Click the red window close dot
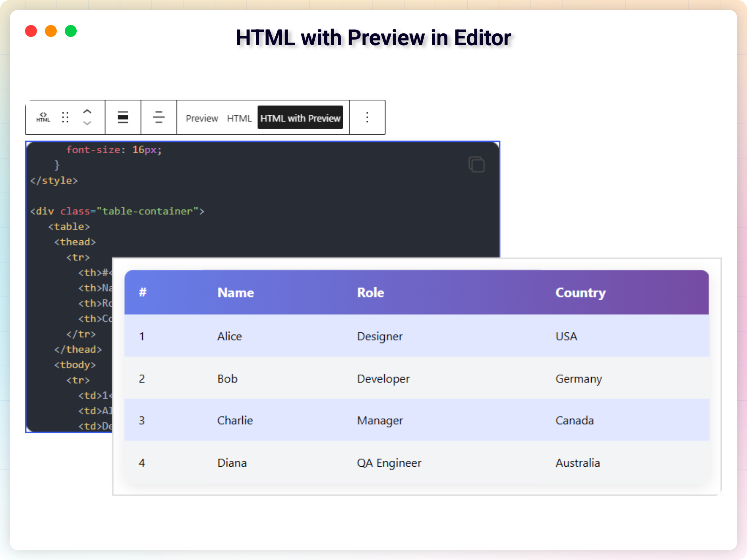 [31, 31]
